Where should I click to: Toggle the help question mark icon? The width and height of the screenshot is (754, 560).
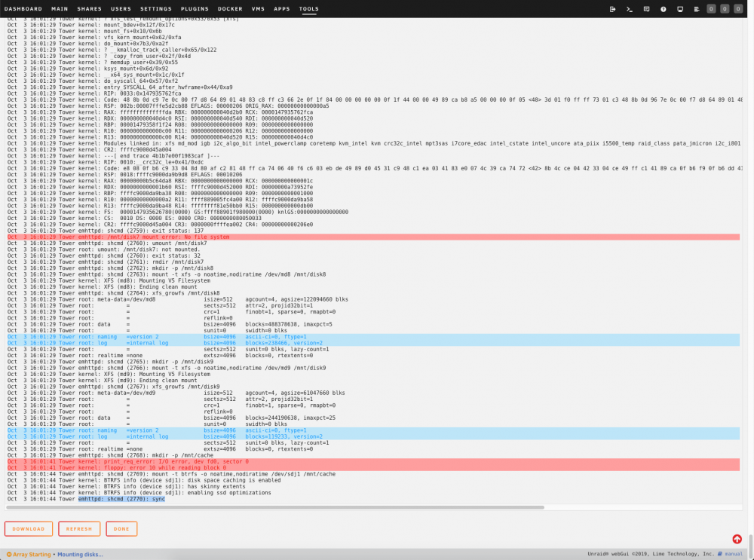click(663, 8)
